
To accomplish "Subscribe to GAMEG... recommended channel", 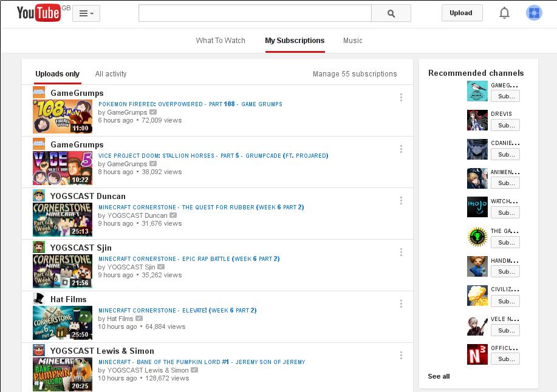I will tap(505, 96).
